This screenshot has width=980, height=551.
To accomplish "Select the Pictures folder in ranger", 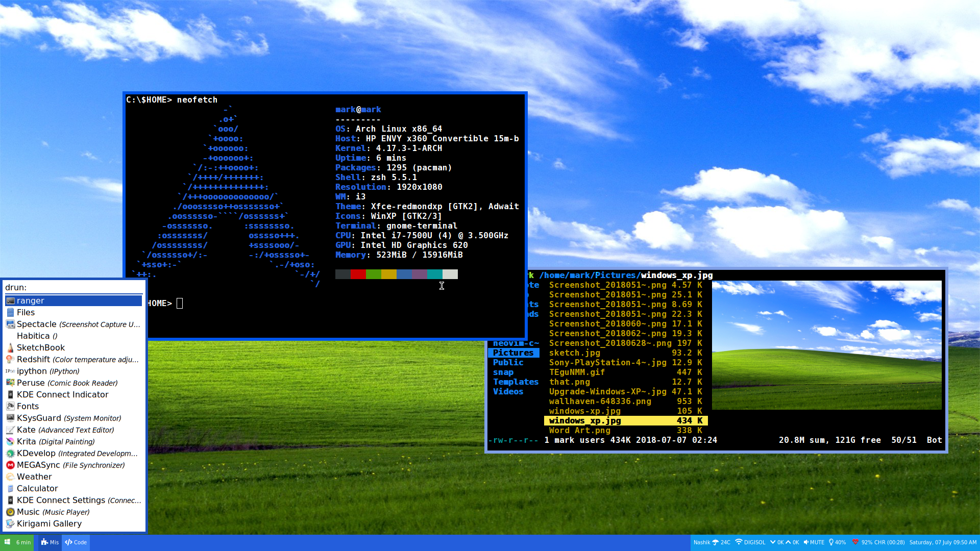I will click(513, 353).
